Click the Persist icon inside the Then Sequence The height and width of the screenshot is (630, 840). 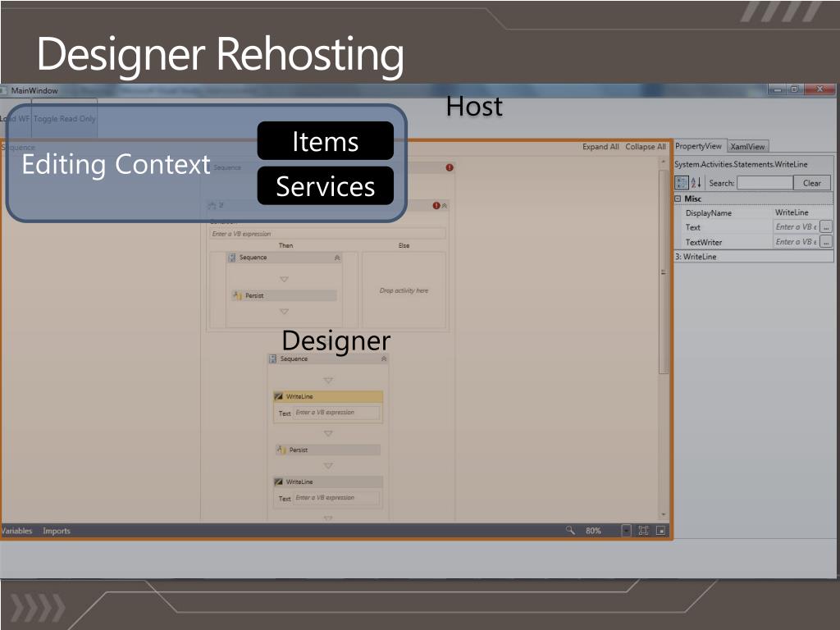pos(237,295)
